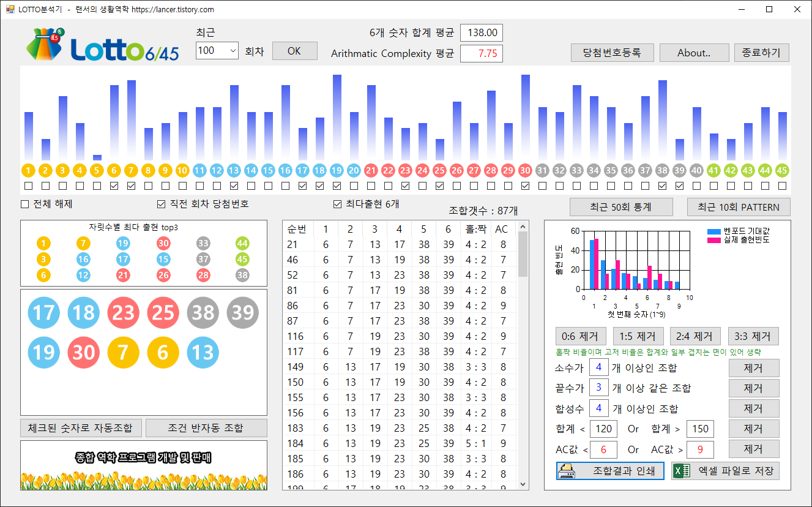
Task: Click small ball 33 in the top3 panel
Action: tap(203, 243)
